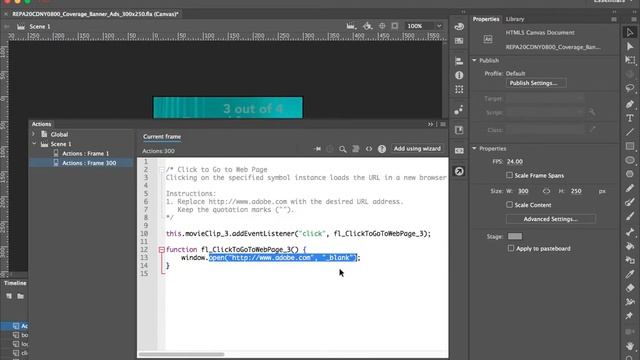Viewport: 640px width, 360px height.
Task: Click Edit Scene icon above stage
Action: tap(351, 26)
